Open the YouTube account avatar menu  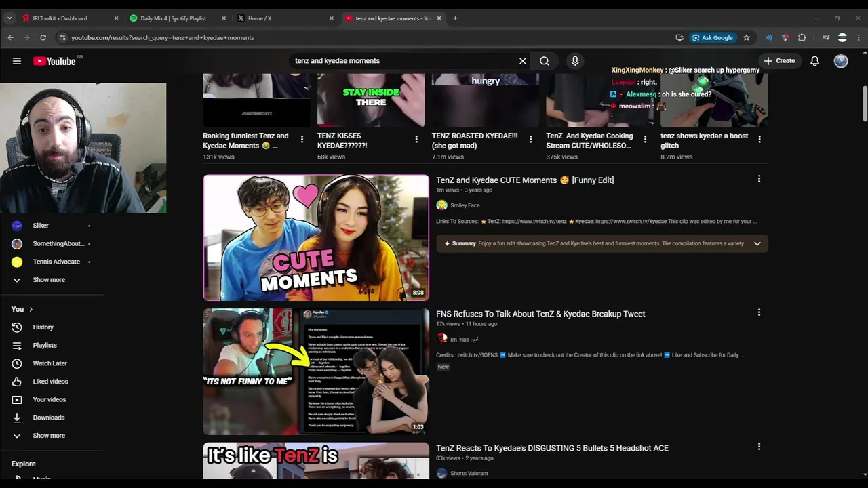[841, 61]
